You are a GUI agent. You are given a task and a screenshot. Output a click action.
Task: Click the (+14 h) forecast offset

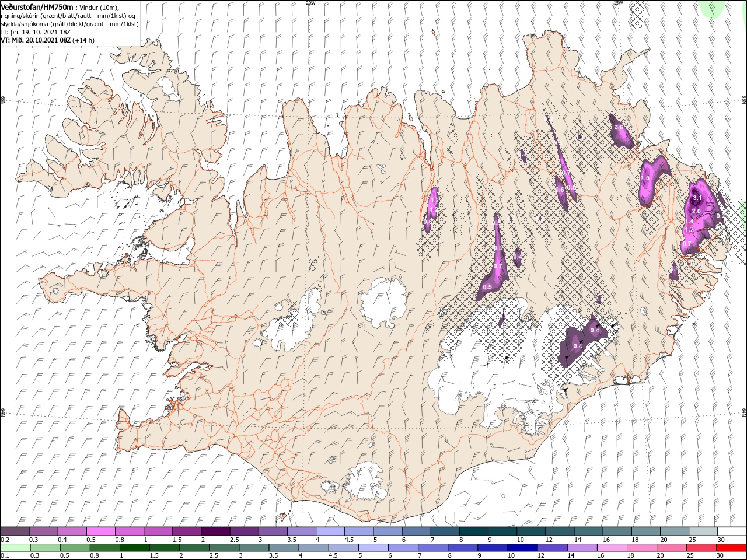(x=84, y=40)
